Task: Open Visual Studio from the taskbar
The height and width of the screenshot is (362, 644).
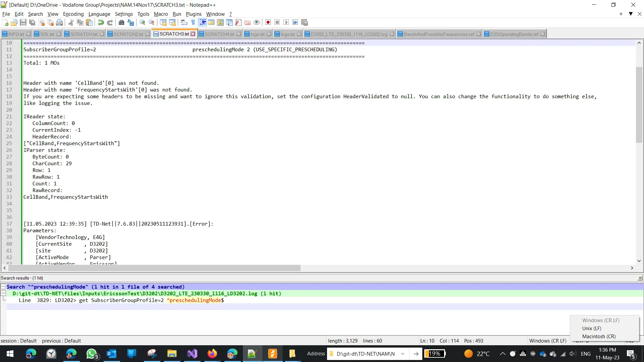Action: [x=192, y=354]
